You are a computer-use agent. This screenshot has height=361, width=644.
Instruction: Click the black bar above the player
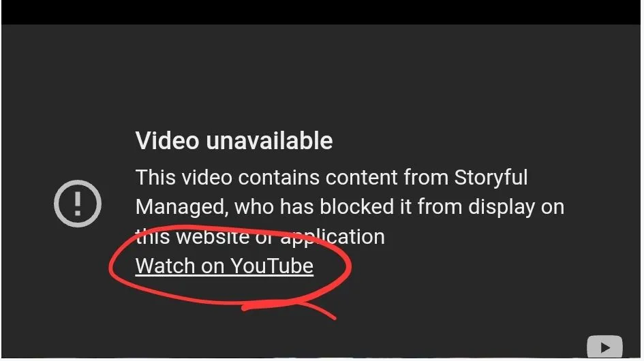point(322,12)
